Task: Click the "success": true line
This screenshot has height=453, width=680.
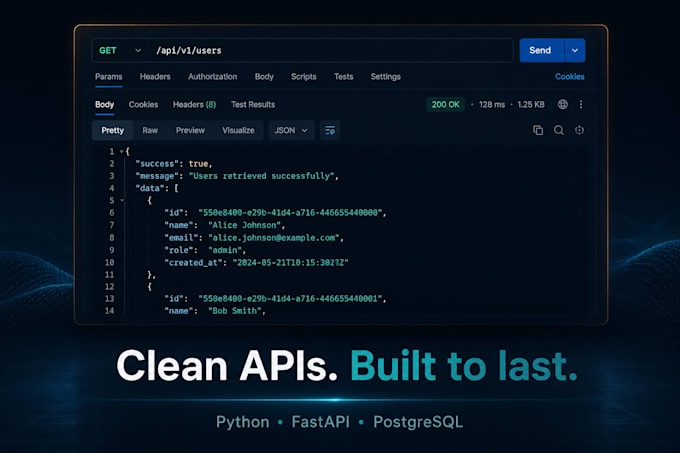Action: point(174,164)
